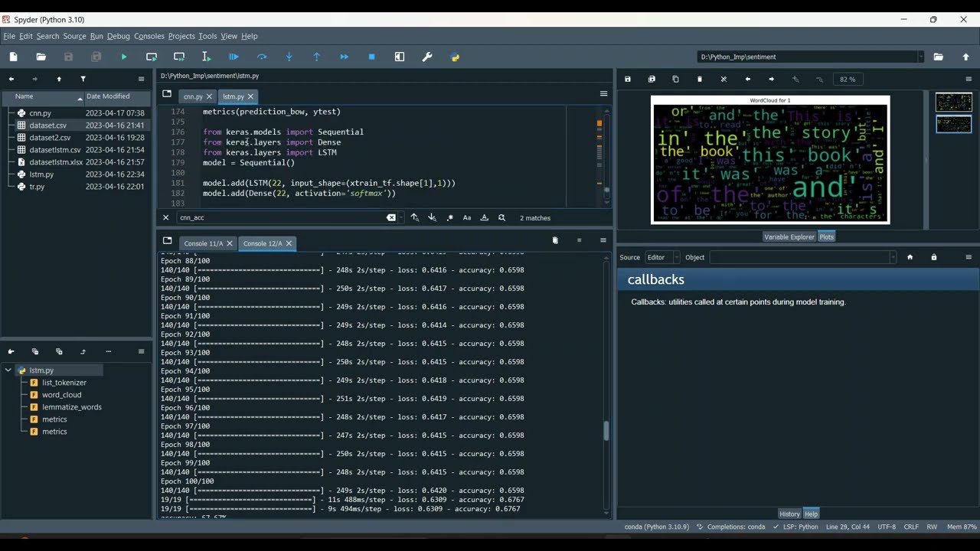Open the file explorer options menu
The width and height of the screenshot is (980, 551).
[141, 79]
